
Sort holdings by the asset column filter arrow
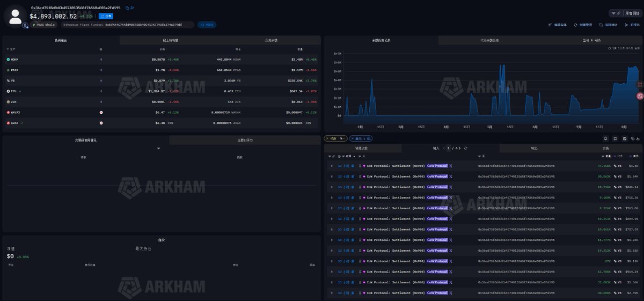8,49
